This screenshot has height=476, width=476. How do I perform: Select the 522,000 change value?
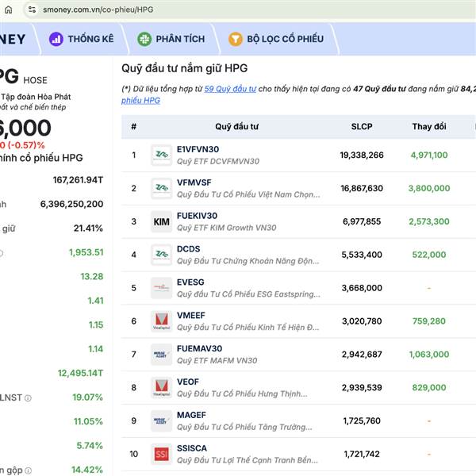click(x=429, y=255)
